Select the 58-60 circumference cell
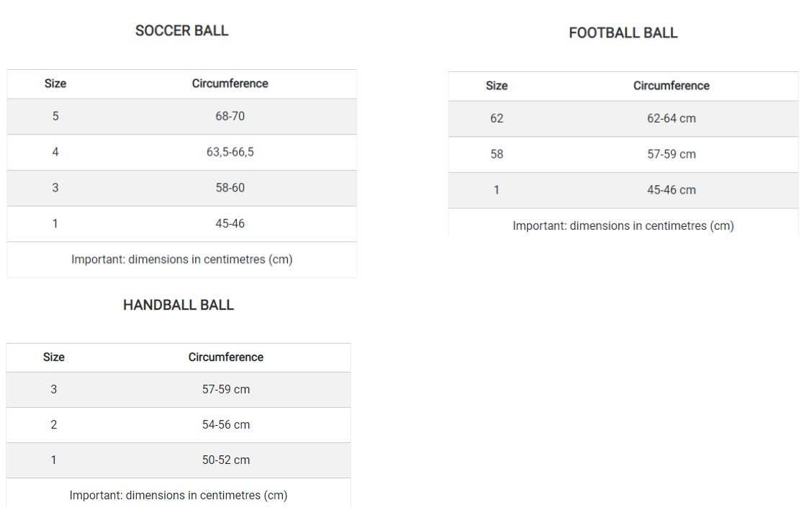Screen dimensions: 812x518 tap(230, 188)
